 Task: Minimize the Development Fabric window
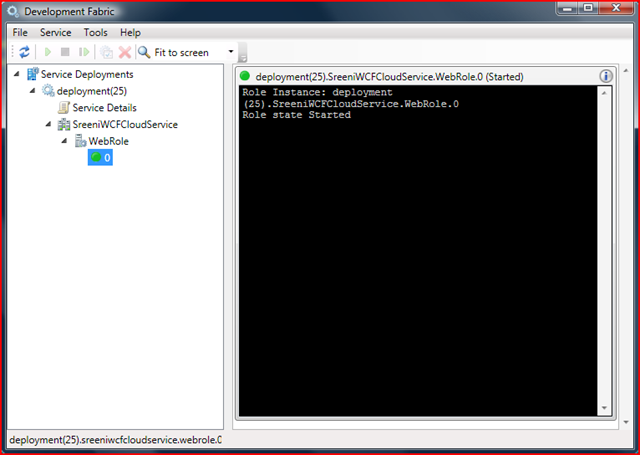[x=568, y=8]
